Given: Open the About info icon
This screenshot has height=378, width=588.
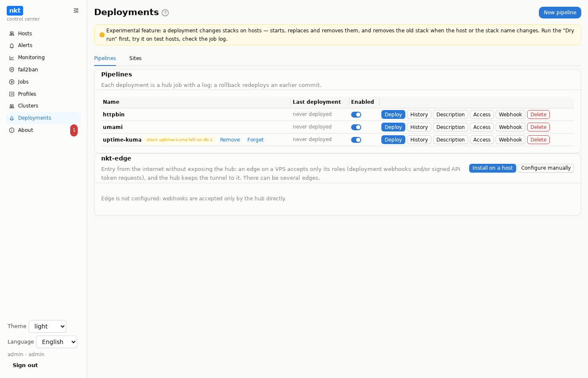Looking at the screenshot, I should [12, 130].
